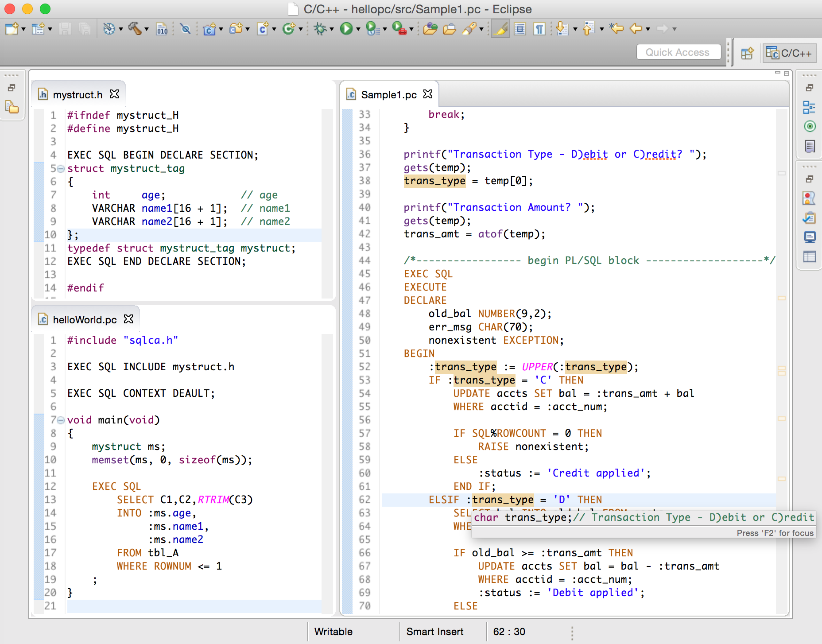Open the Build hammer dropdown arrow
This screenshot has height=644, width=822.
[x=147, y=29]
